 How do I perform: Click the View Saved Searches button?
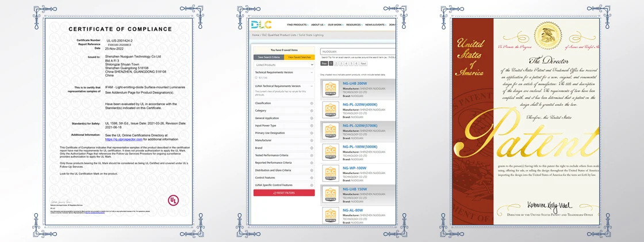click(x=300, y=57)
